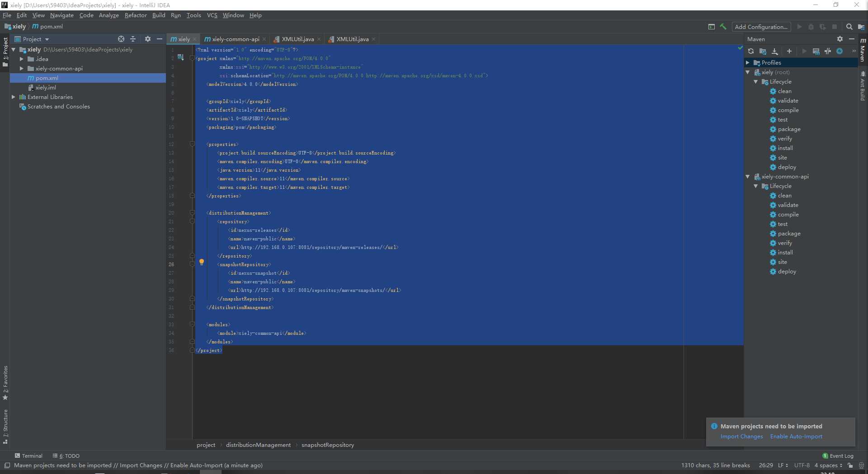The height and width of the screenshot is (474, 868).
Task: Collapse xiely (root) Maven project
Action: [748, 72]
